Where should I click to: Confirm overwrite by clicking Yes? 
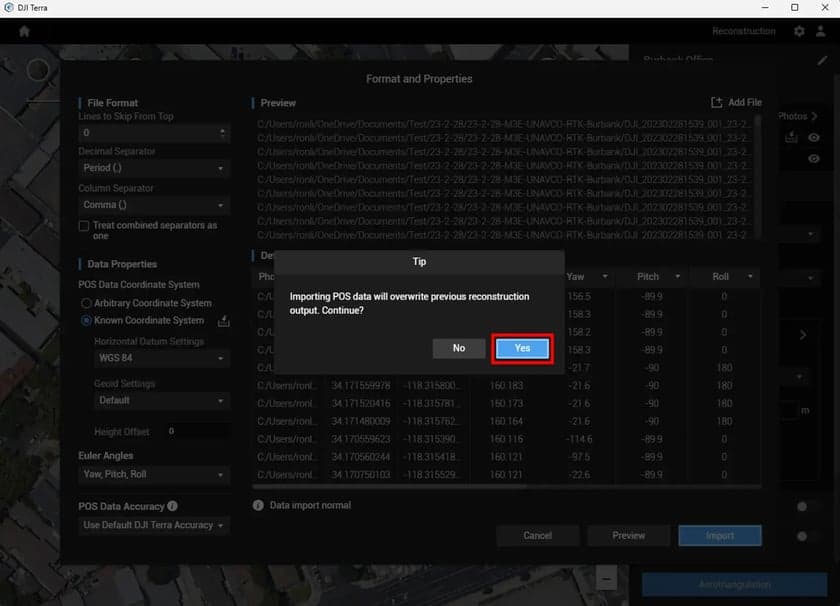pos(520,348)
